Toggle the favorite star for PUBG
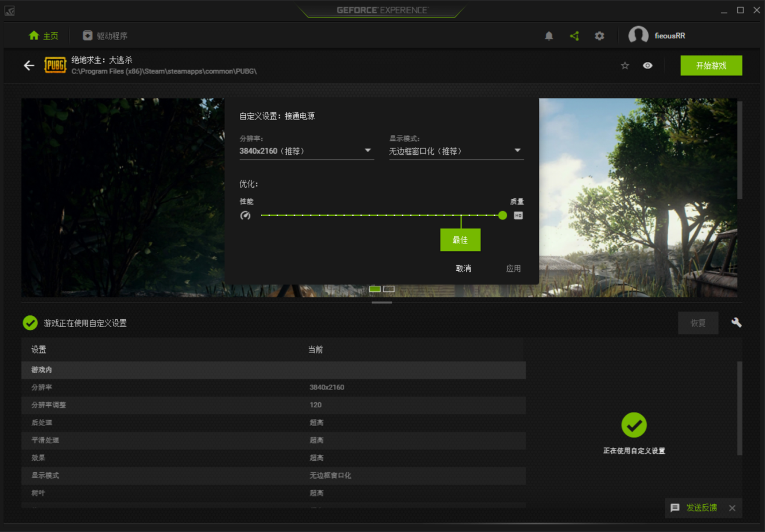Screen dimensions: 765x532 [x=625, y=65]
